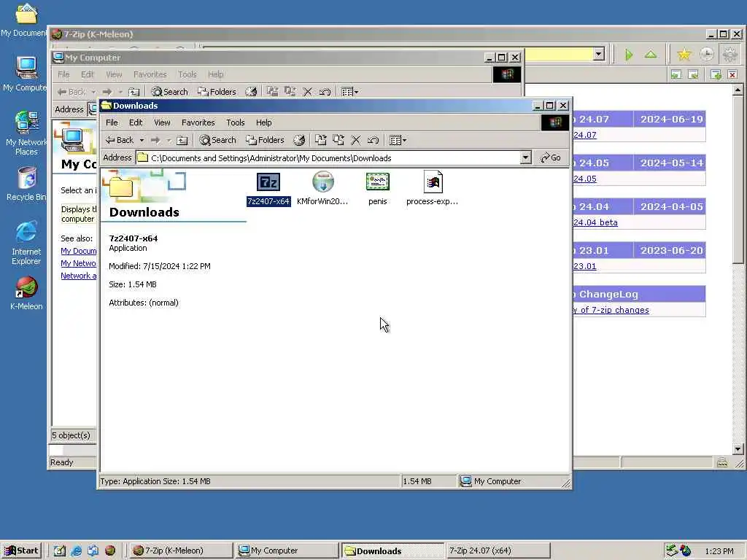747x560 pixels.
Task: Click Delete icon in Downloads toolbar
Action: [x=356, y=140]
